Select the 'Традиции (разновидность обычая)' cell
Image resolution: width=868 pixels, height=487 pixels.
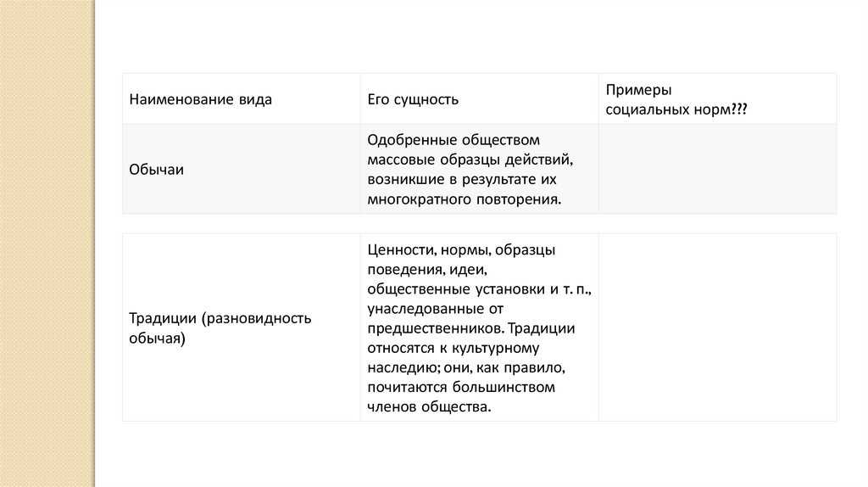click(x=220, y=327)
